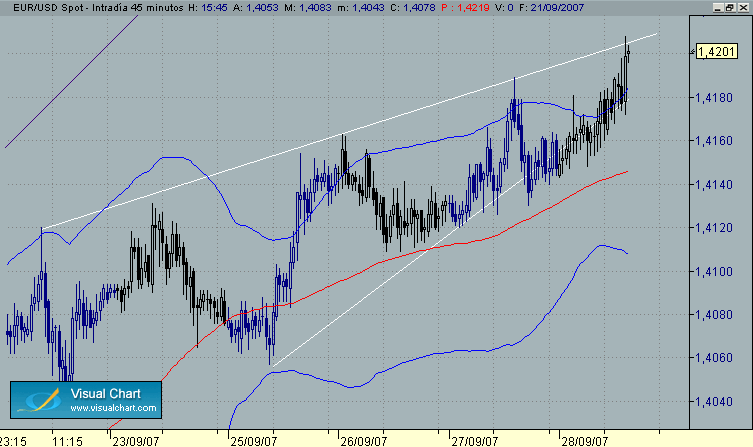Click the 27/09/07 date axis label

474,441
